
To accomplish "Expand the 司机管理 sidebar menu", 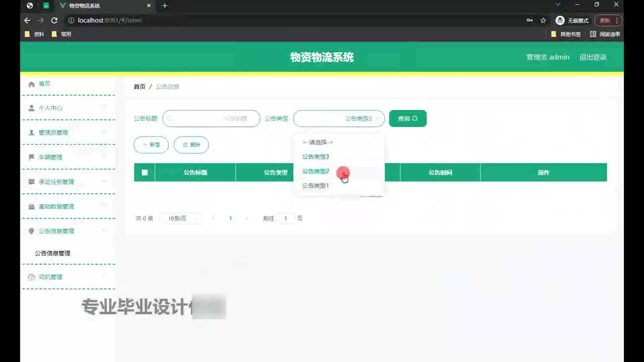I will tap(68, 277).
